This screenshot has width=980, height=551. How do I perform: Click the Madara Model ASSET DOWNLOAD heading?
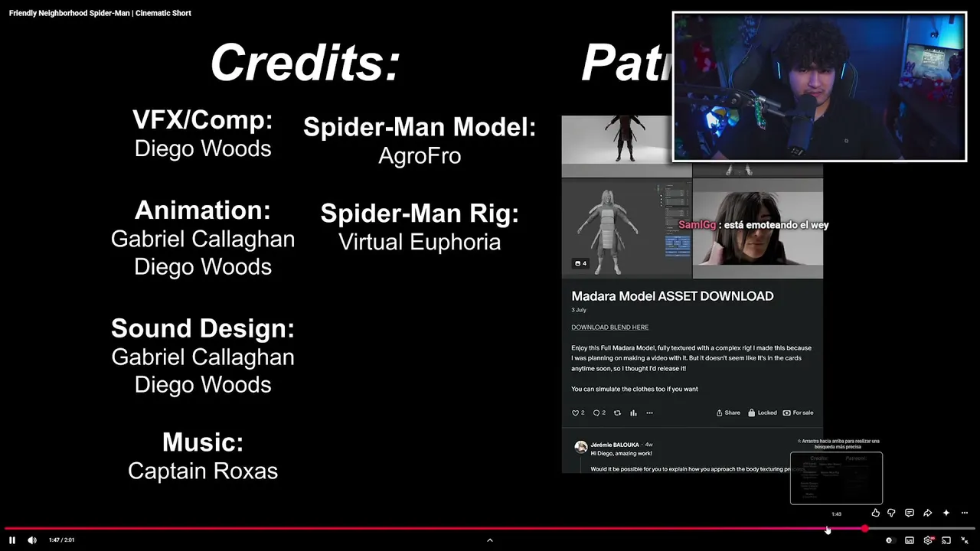point(672,296)
